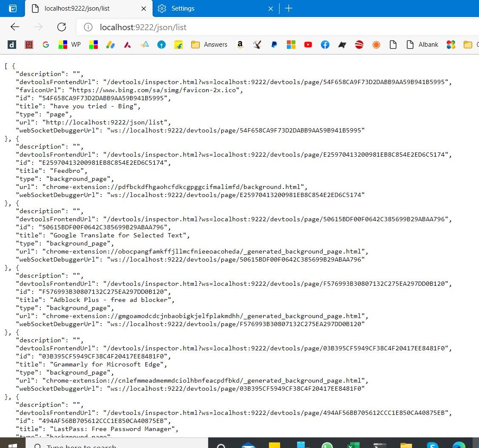This screenshot has height=448, width=479.
Task: Click the id 03B395CF5949CF38C4F20417EE8481F0
Action: (103, 356)
